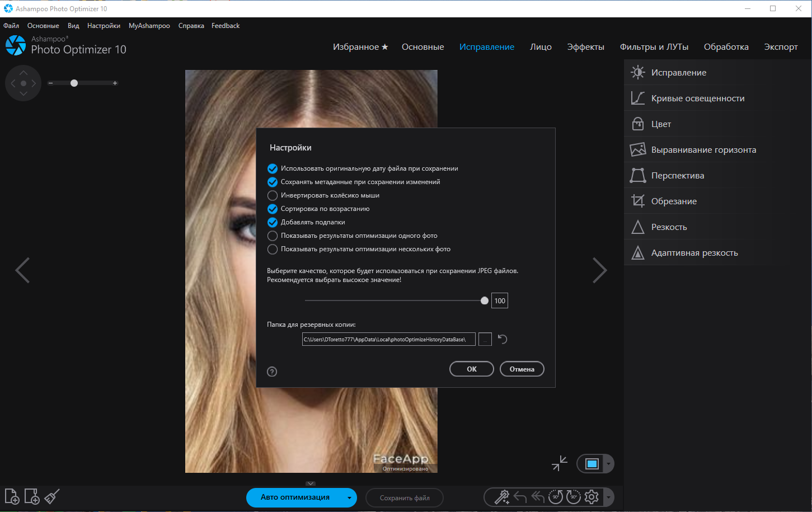
Task: Click the help question mark in dialog
Action: 272,372
